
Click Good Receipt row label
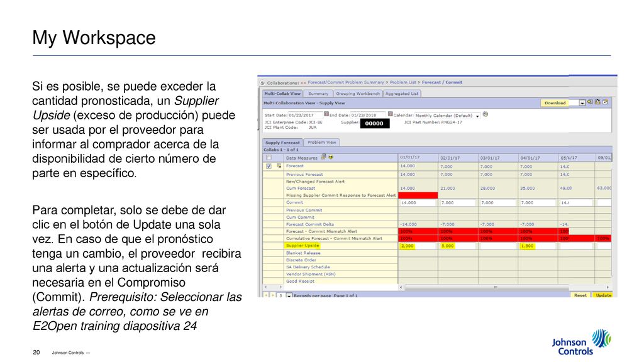(x=300, y=281)
